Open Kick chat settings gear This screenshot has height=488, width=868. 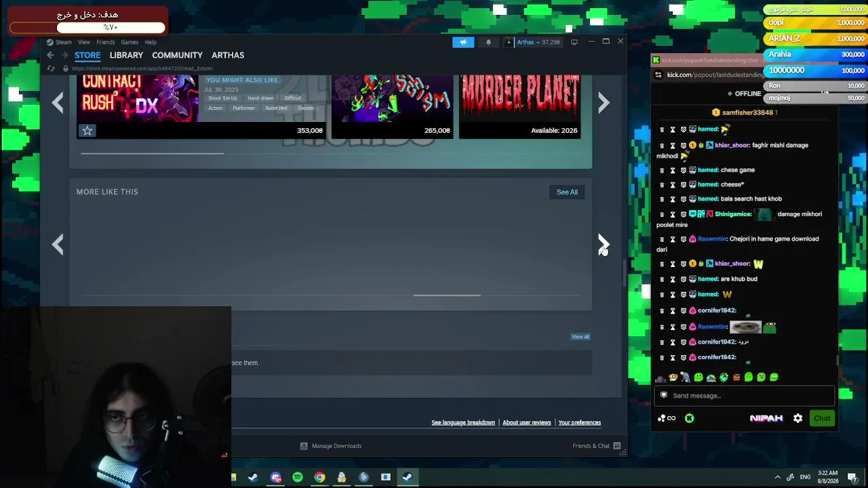tap(798, 418)
